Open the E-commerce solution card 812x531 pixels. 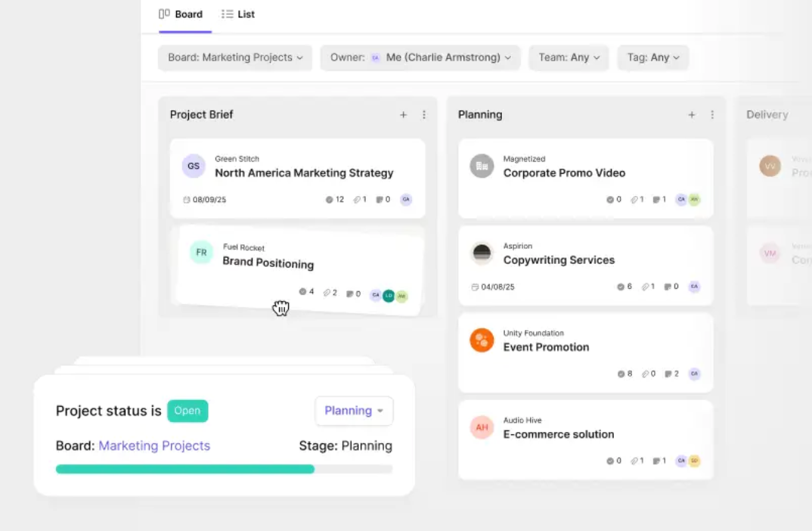pos(586,439)
